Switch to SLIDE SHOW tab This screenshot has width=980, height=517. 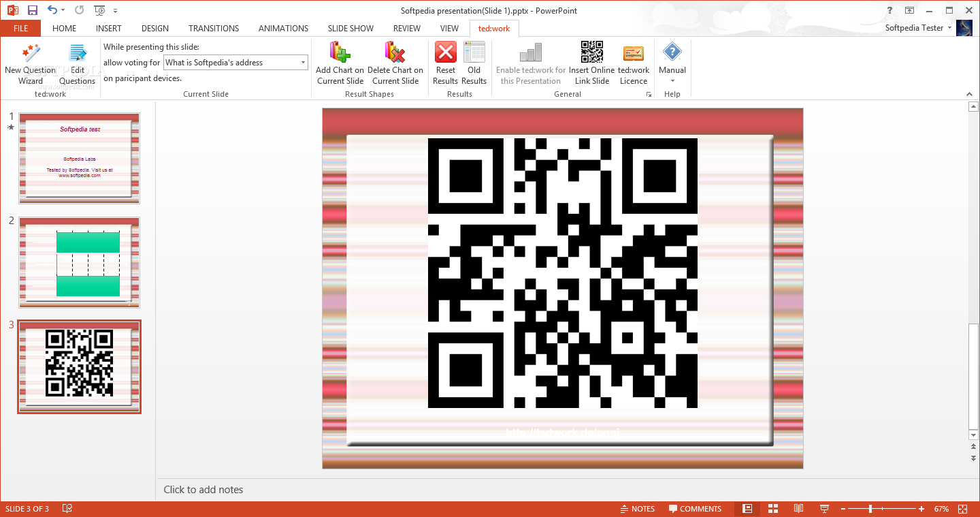point(350,28)
